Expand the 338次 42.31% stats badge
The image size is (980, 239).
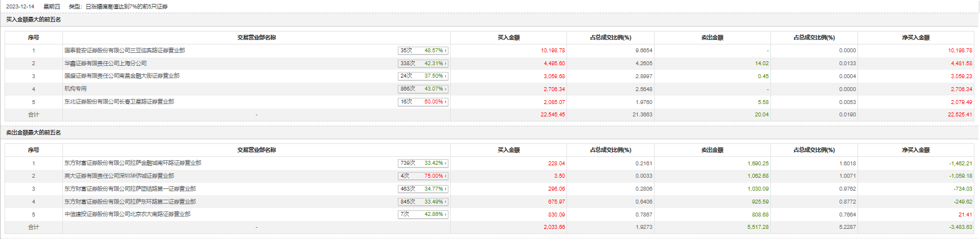(x=423, y=64)
